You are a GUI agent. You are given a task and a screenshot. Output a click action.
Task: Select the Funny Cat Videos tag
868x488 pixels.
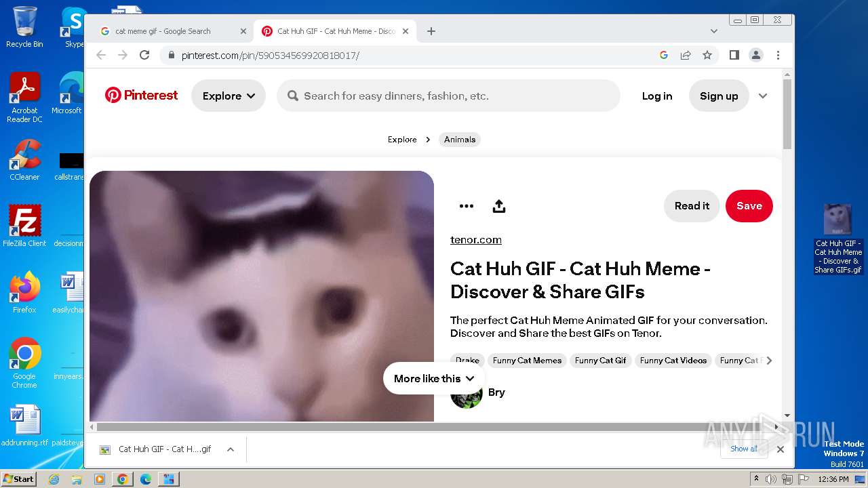[673, 361]
